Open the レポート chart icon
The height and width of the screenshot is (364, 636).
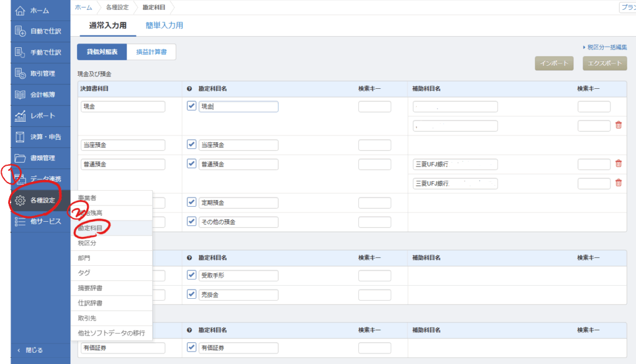coord(20,116)
